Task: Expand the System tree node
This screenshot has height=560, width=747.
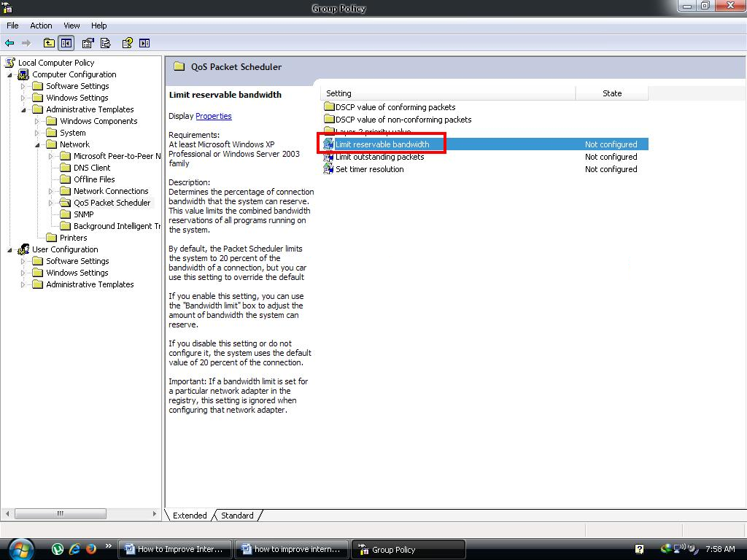Action: pyautogui.click(x=36, y=133)
